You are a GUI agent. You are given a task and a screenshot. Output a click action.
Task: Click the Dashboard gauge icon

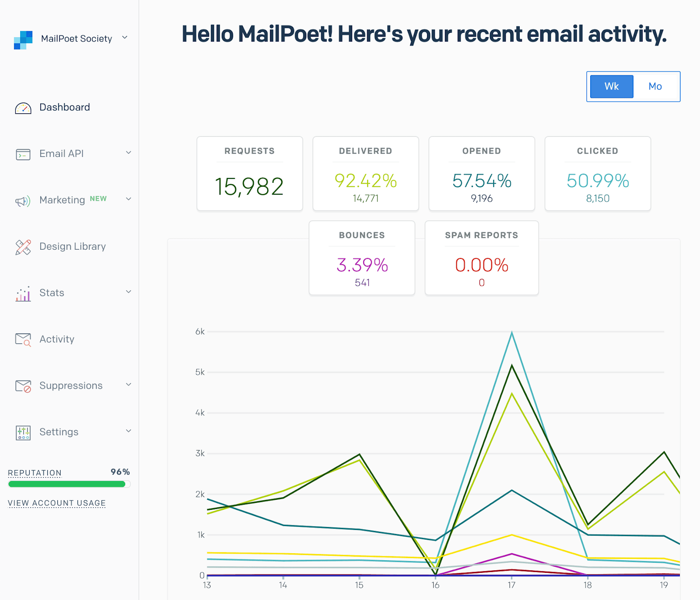[23, 108]
